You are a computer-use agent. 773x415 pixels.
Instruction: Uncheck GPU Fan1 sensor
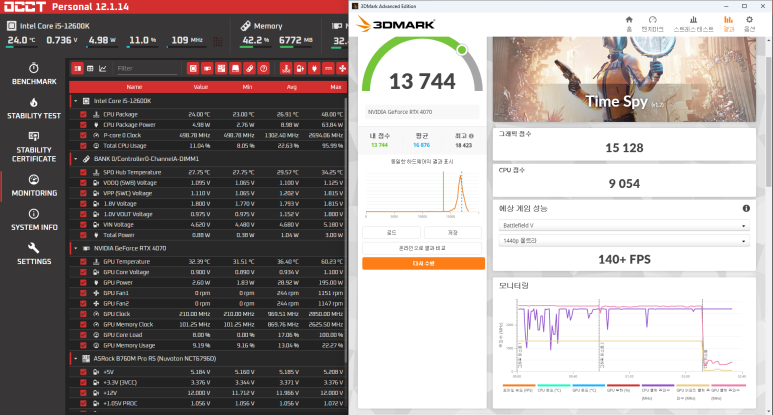tap(83, 293)
